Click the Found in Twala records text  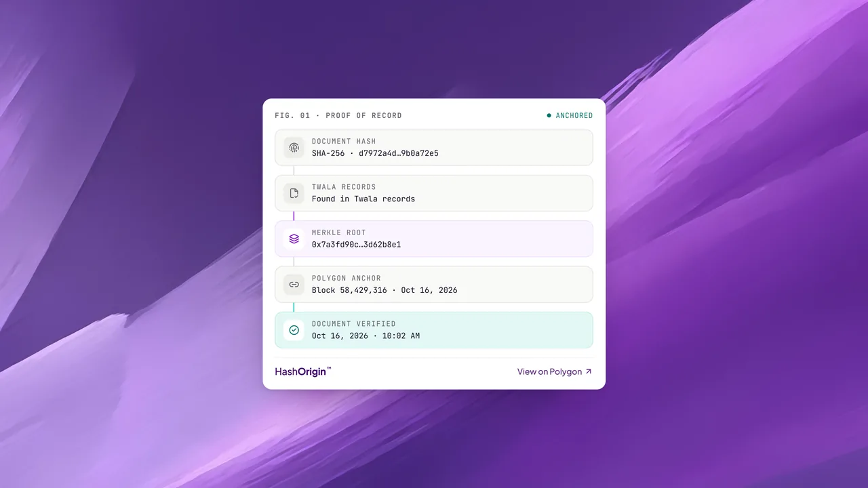[363, 199]
